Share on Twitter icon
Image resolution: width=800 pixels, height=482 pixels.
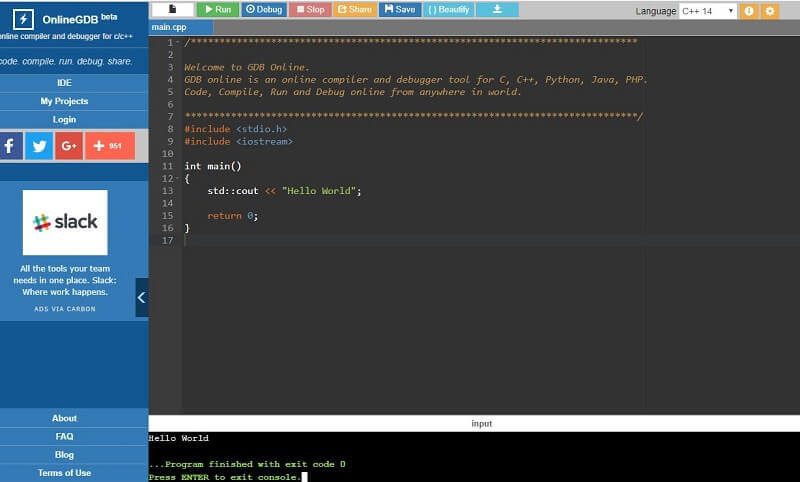point(39,146)
